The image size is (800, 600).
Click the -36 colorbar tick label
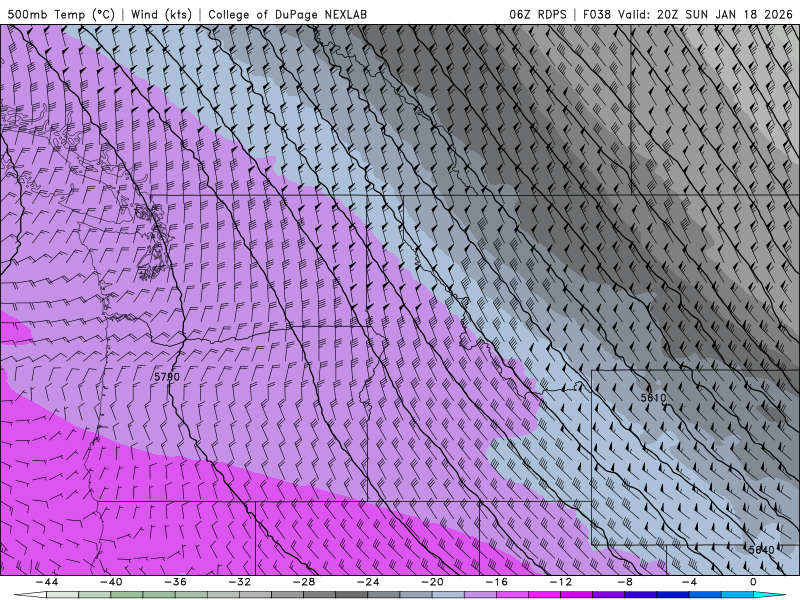[x=175, y=582]
